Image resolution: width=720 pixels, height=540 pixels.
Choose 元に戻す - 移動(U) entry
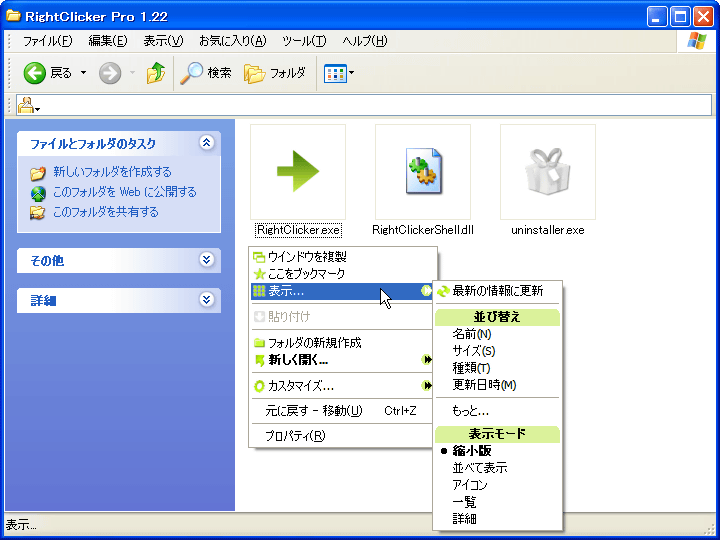pos(342,411)
